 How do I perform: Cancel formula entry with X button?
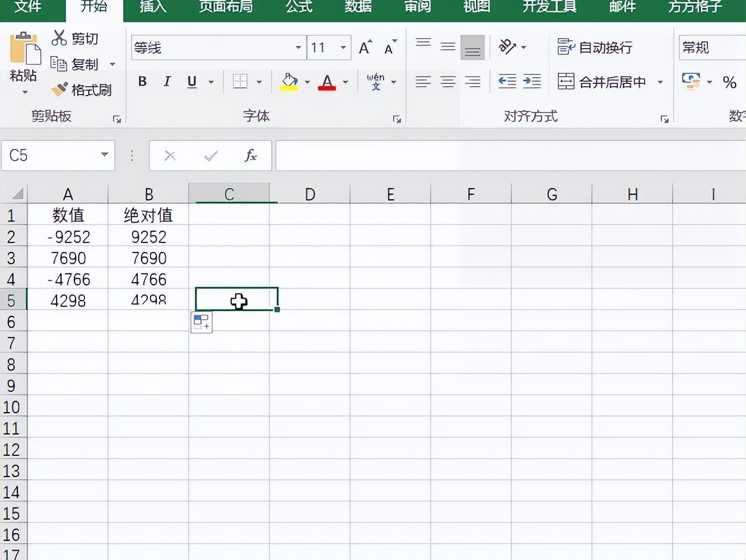point(170,155)
